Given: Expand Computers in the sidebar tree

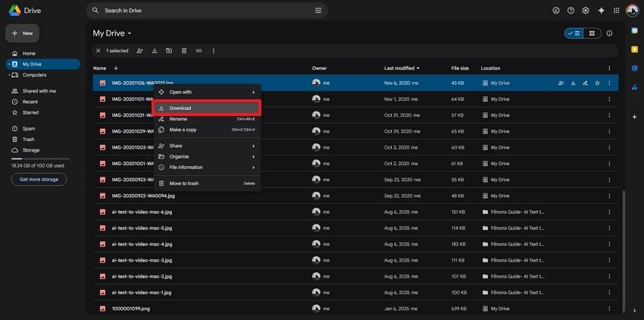Looking at the screenshot, I should pyautogui.click(x=9, y=75).
